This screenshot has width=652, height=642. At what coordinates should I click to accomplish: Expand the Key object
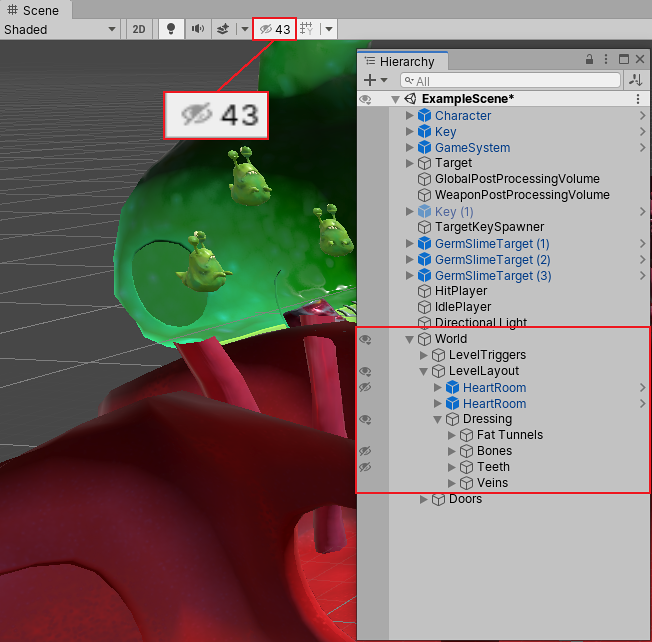pyautogui.click(x=409, y=131)
